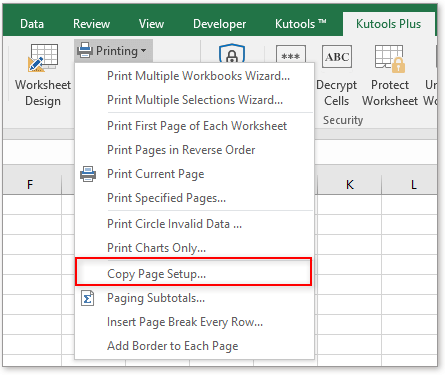Switch to the Data tab
Screen dimensions: 445x375
tap(32, 24)
